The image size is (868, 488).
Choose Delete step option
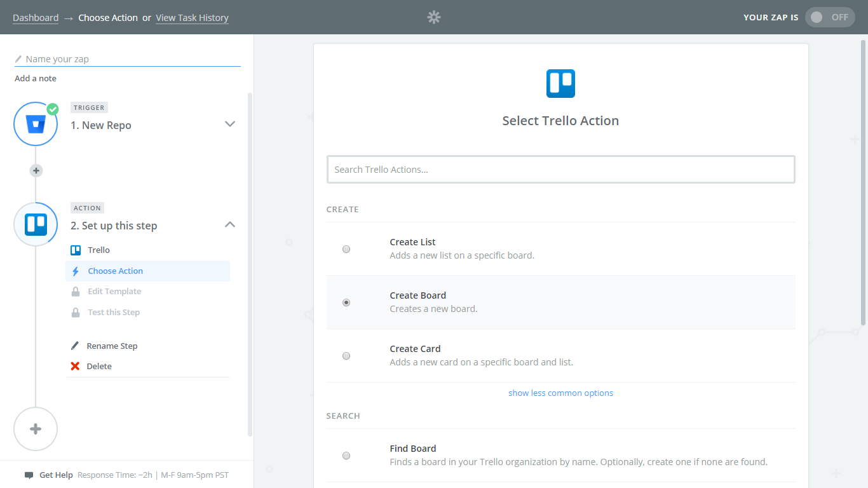(x=99, y=366)
